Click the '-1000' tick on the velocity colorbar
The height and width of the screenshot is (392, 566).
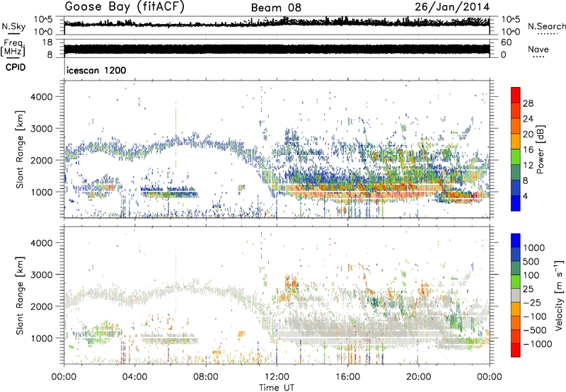[537, 344]
